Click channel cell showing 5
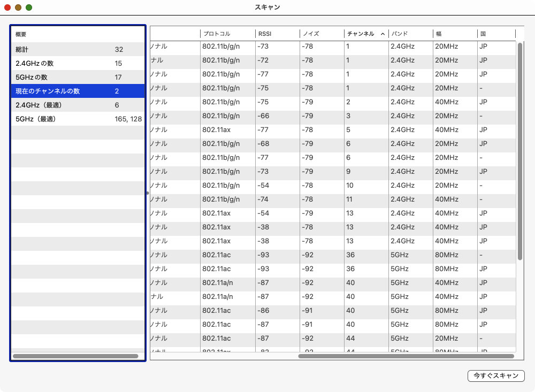Viewport: 535px width, 392px height. [366, 129]
